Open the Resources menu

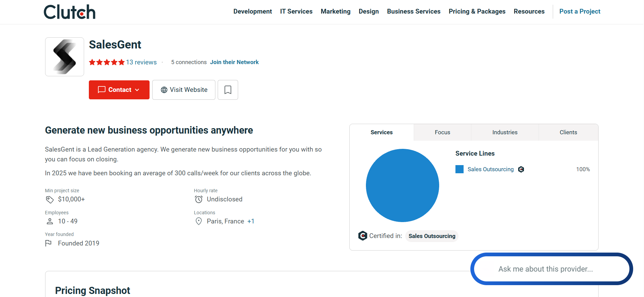[529, 12]
